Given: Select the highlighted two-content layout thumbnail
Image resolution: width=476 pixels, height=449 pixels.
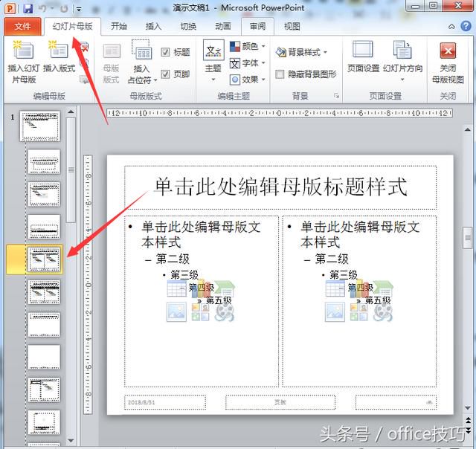Looking at the screenshot, I should coord(44,259).
